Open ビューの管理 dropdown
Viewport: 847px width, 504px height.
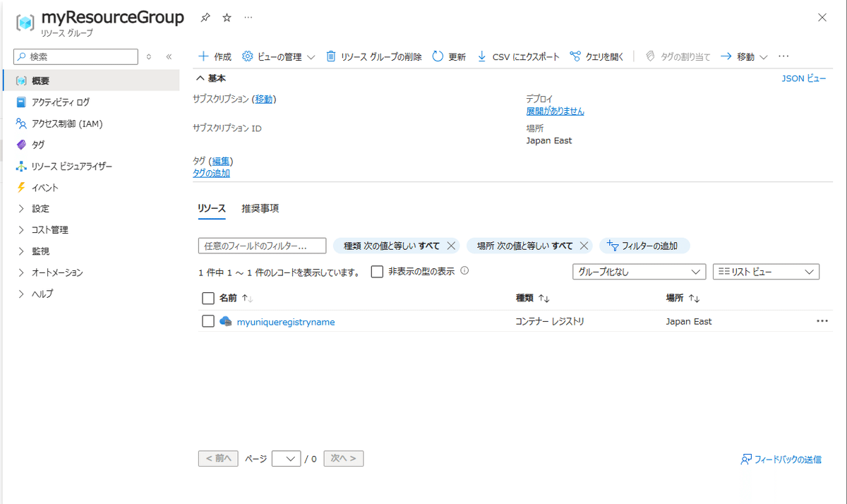278,56
